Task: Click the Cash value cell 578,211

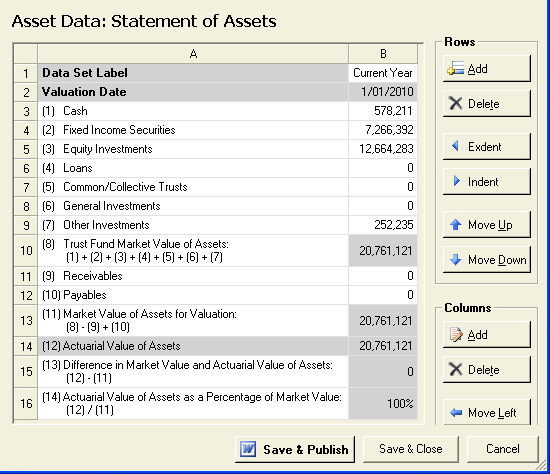Action: (383, 111)
